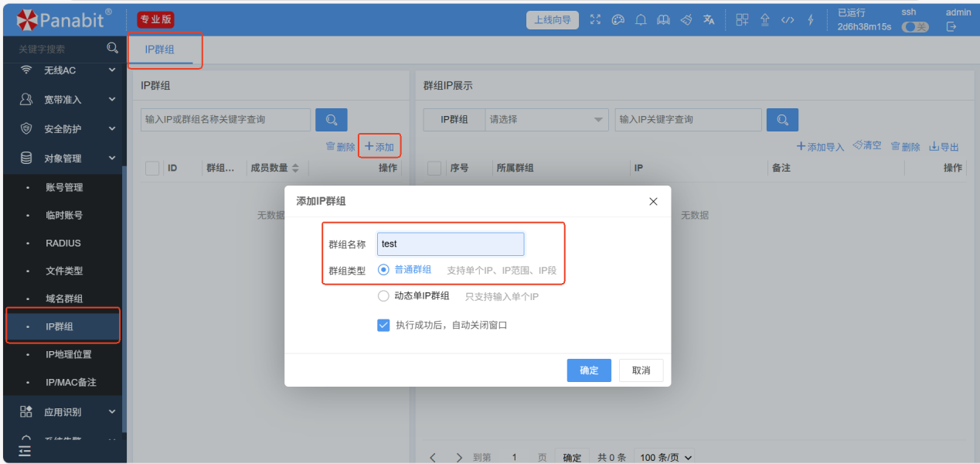
Task: Click the 群组名称 input field
Action: (x=451, y=244)
